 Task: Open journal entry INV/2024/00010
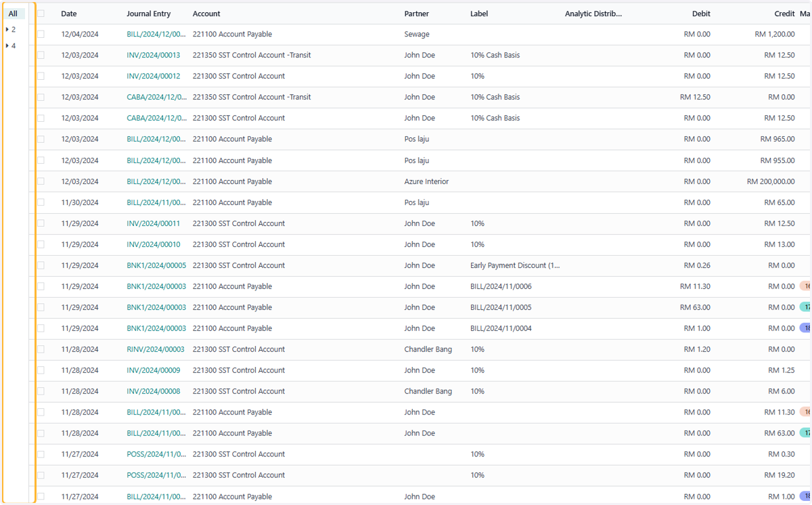pyautogui.click(x=154, y=244)
